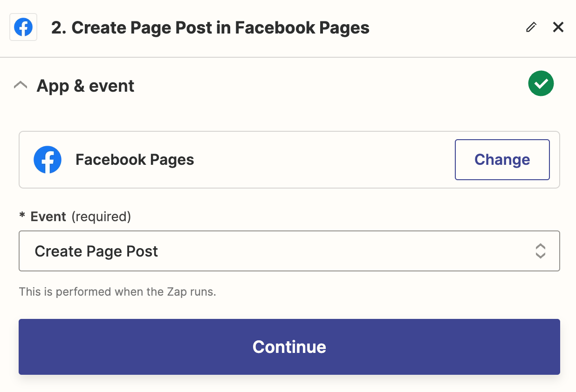Click the Facebook Pages app icon

pos(48,160)
